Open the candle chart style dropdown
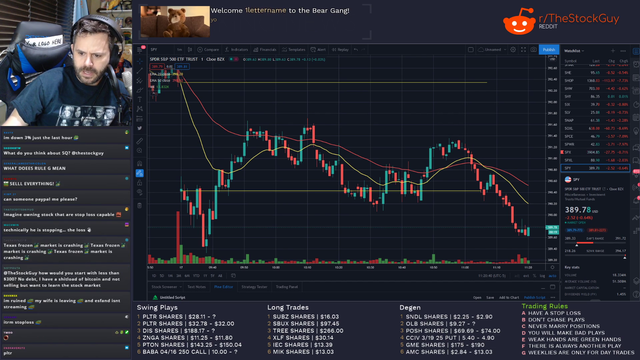Viewport: 640px width, 360px height. click(190, 49)
